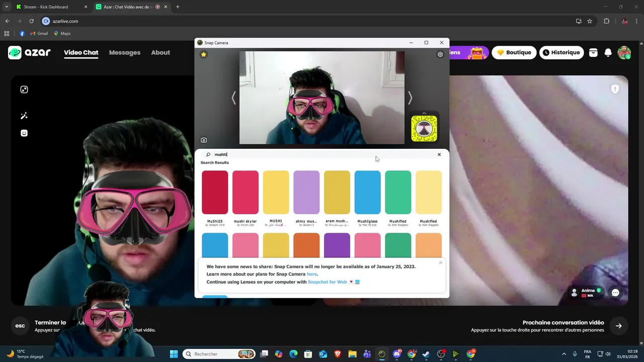The width and height of the screenshot is (644, 362).
Task: Click esc button to end chat
Action: tap(20, 326)
